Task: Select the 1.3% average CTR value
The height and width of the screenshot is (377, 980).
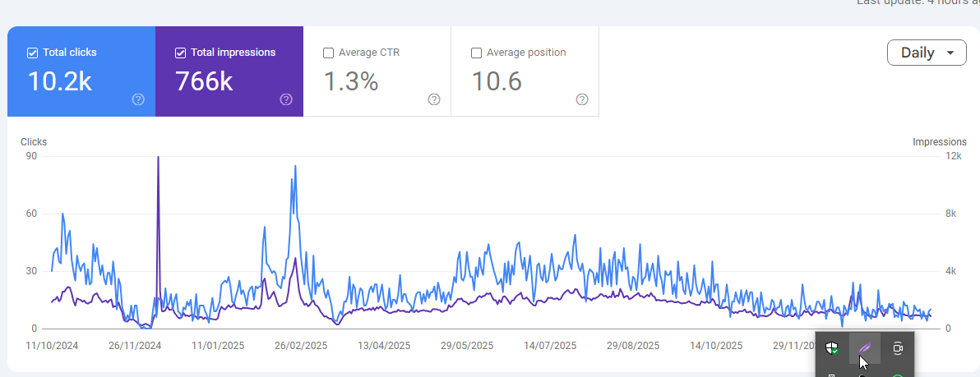Action: point(350,81)
